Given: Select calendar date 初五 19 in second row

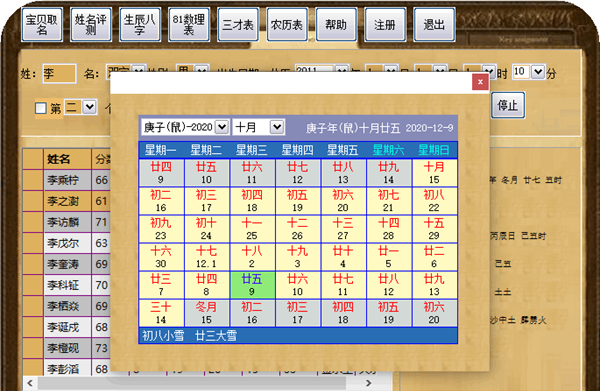Looking at the screenshot, I should [297, 201].
